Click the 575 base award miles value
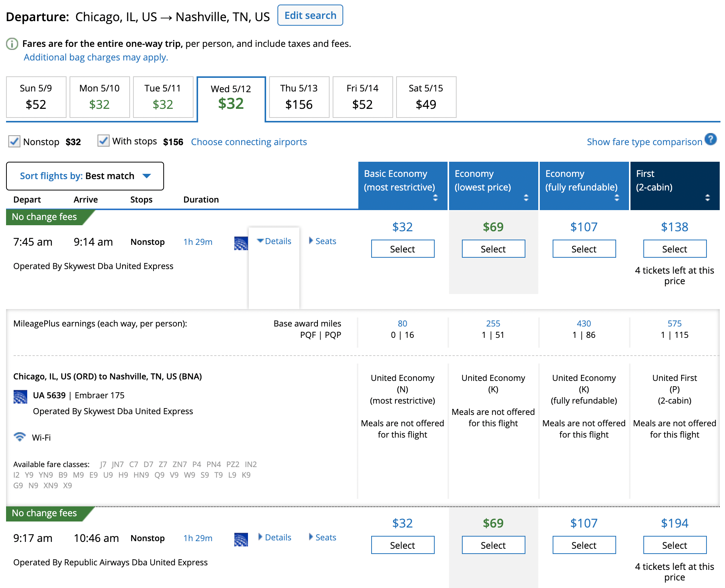725x588 pixels. [675, 323]
